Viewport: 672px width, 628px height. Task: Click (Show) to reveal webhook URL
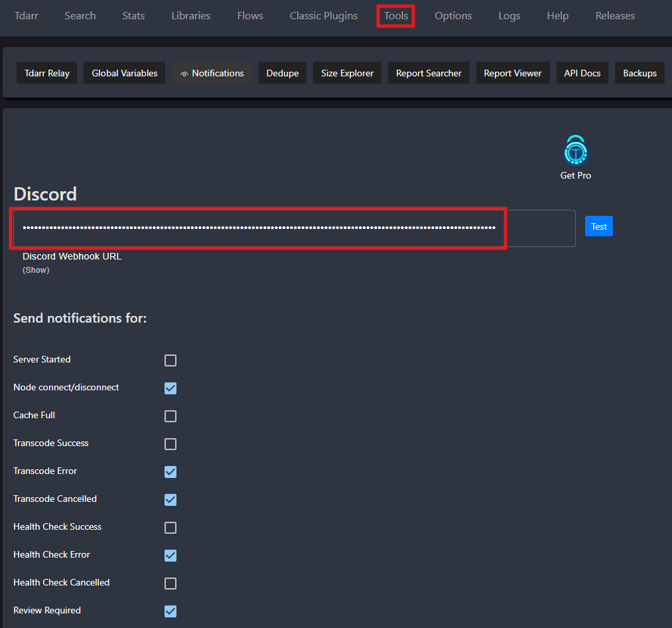[x=36, y=270]
